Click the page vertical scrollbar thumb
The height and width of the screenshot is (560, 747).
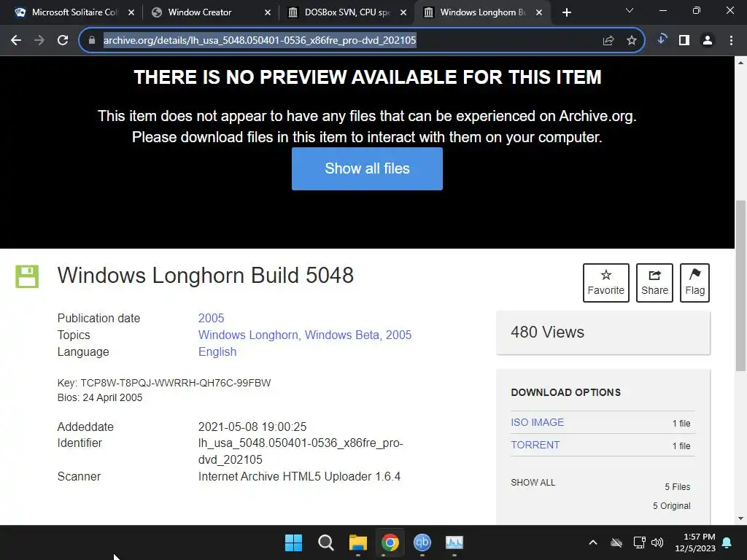click(x=740, y=286)
